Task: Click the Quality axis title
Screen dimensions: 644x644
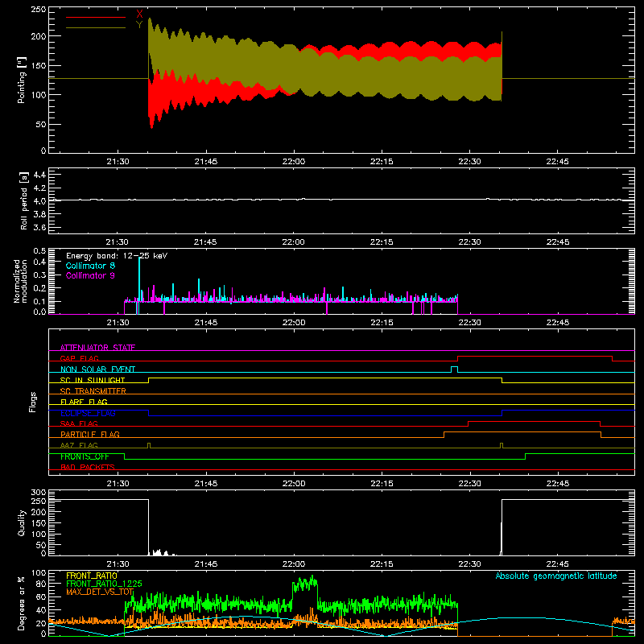Action: (x=22, y=522)
